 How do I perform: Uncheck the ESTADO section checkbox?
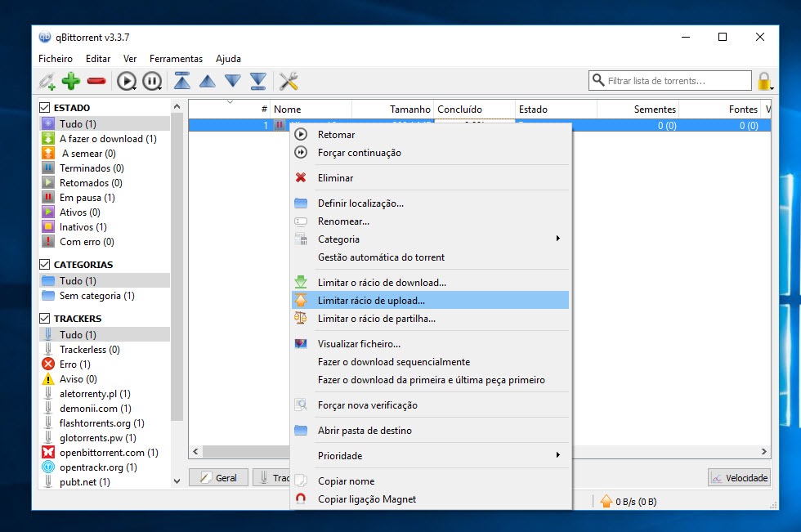point(45,107)
